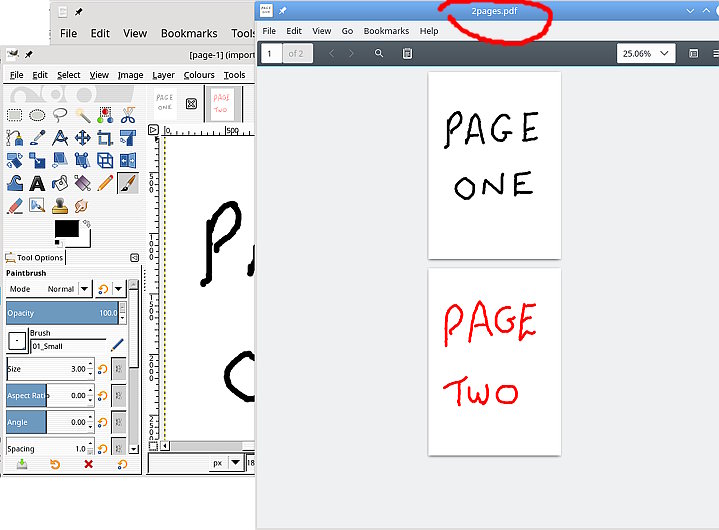Open Bookmarks menu in the background window
Viewport: 719px width, 530px height.
click(x=189, y=33)
